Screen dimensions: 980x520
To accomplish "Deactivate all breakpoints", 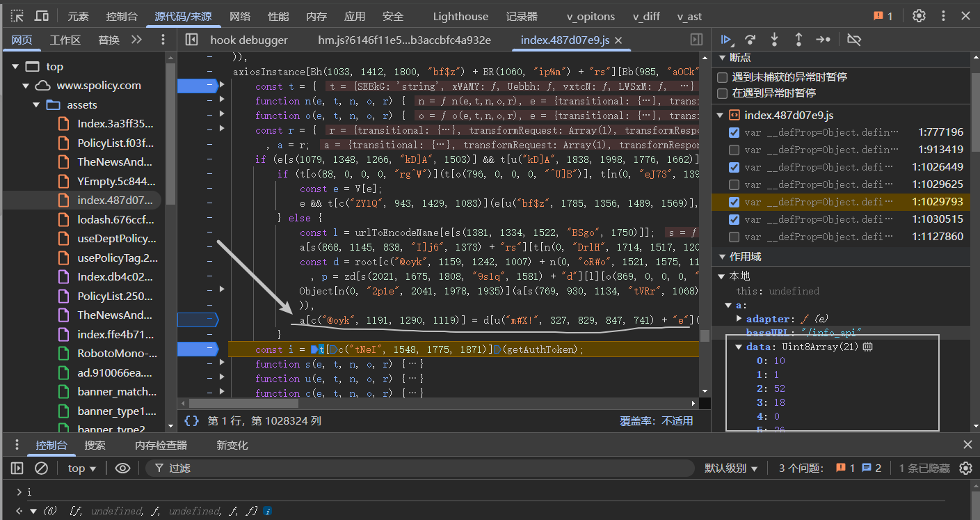I will click(855, 40).
